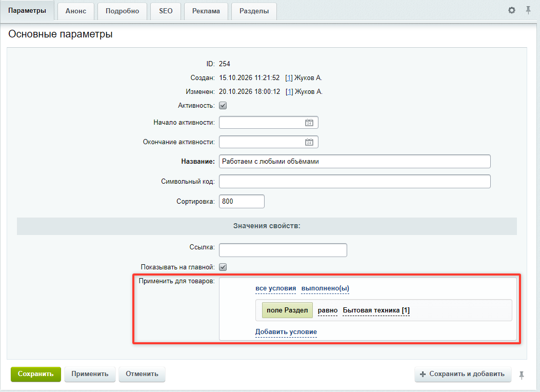Focus the Символьный код input field
The image size is (540, 392).
click(x=355, y=182)
